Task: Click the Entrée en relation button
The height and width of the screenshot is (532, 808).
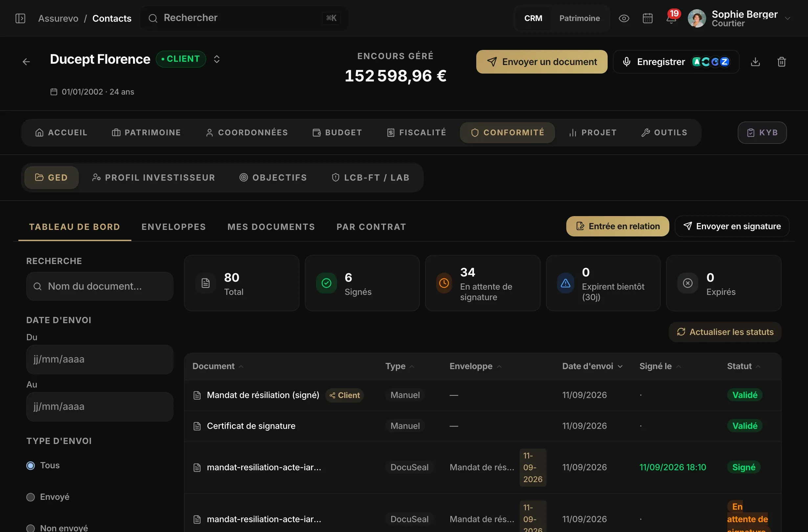Action: pos(617,226)
